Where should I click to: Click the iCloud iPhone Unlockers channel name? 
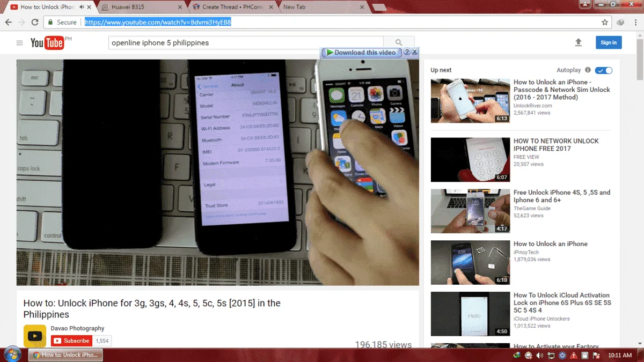[x=541, y=319]
